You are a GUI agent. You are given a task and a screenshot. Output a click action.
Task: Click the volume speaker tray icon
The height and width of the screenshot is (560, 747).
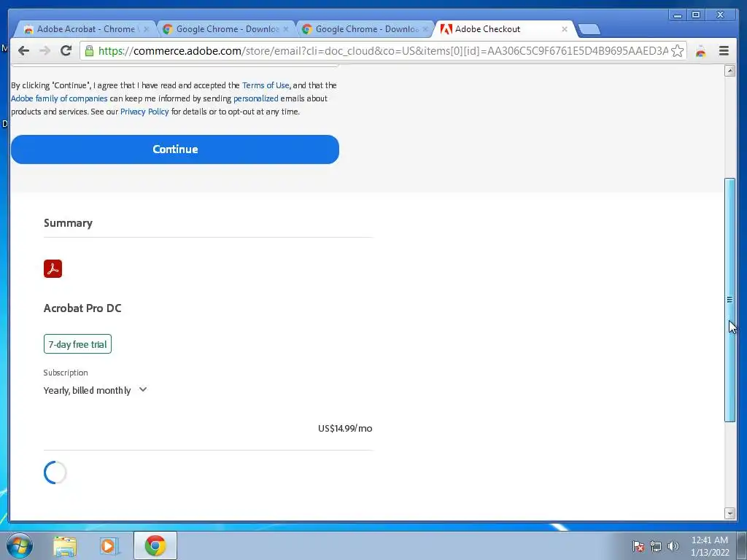click(x=673, y=546)
